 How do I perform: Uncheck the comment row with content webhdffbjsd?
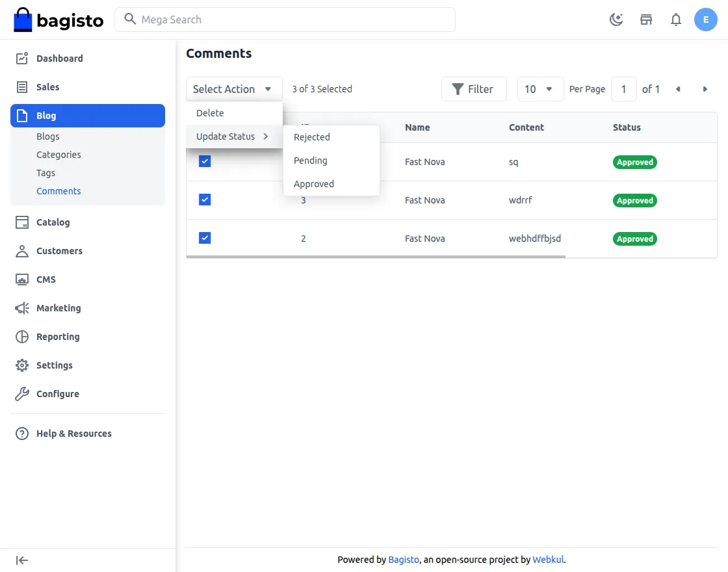click(x=205, y=238)
